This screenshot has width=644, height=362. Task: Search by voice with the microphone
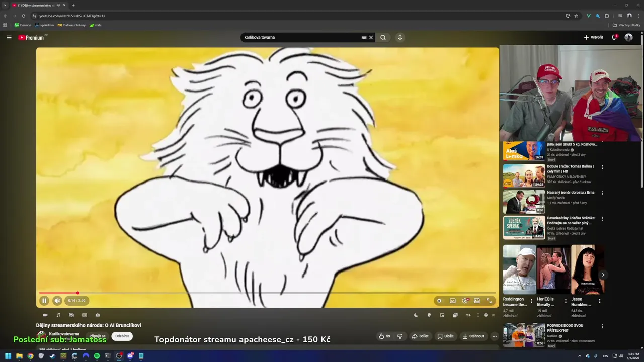[x=400, y=37]
